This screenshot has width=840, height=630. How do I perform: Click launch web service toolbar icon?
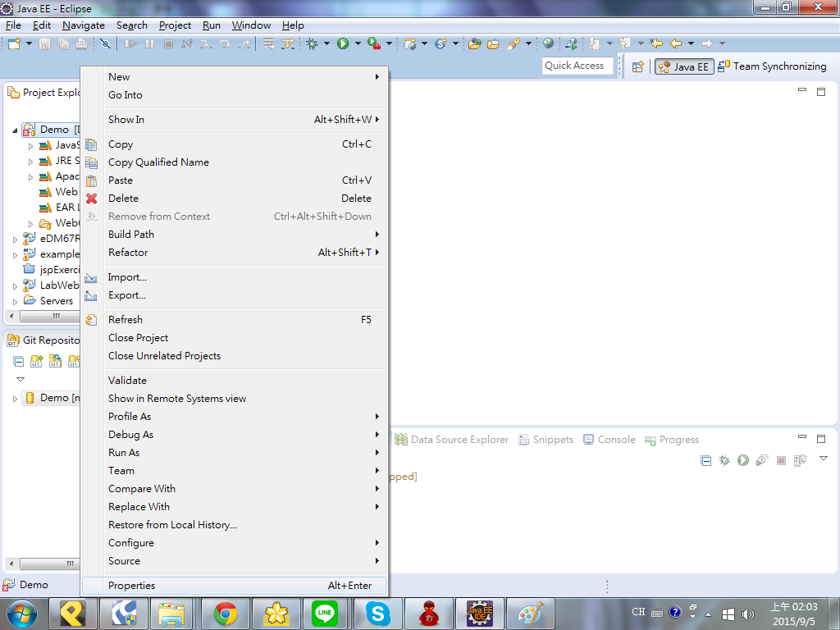click(571, 43)
